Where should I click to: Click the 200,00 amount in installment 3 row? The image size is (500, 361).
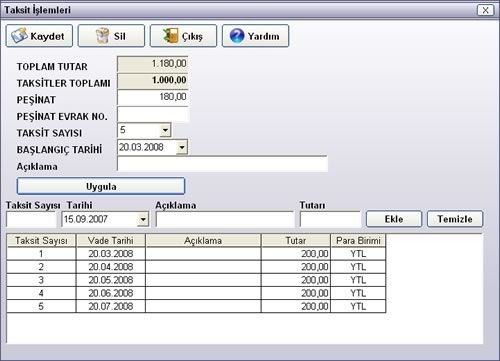pos(296,280)
